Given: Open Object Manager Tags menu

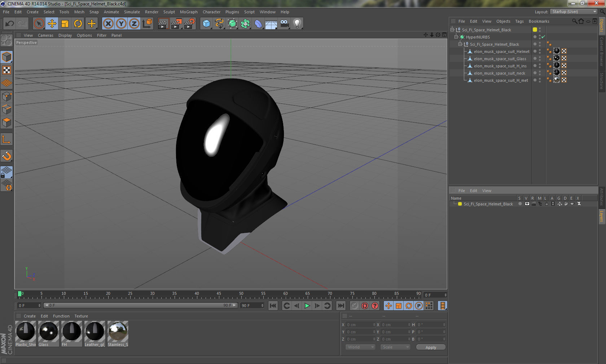Looking at the screenshot, I should point(519,21).
